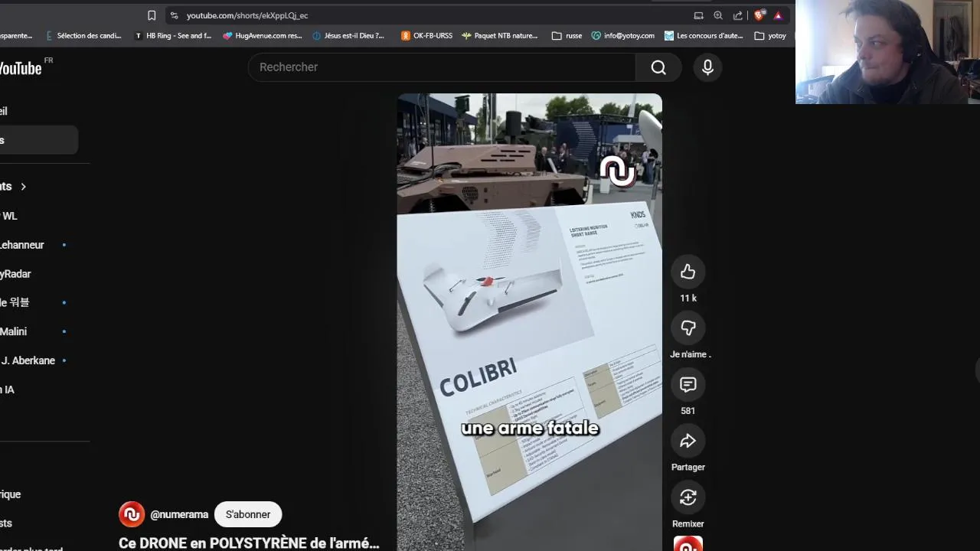The width and height of the screenshot is (980, 551).
Task: Click the bookmark icon beside the address bar
Action: 152,15
